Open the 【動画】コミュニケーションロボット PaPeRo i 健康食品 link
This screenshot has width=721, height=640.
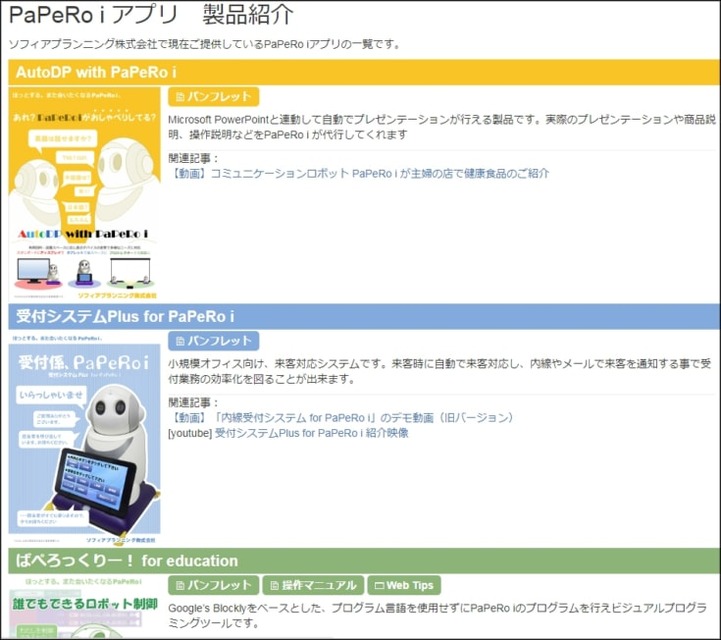coord(359,174)
